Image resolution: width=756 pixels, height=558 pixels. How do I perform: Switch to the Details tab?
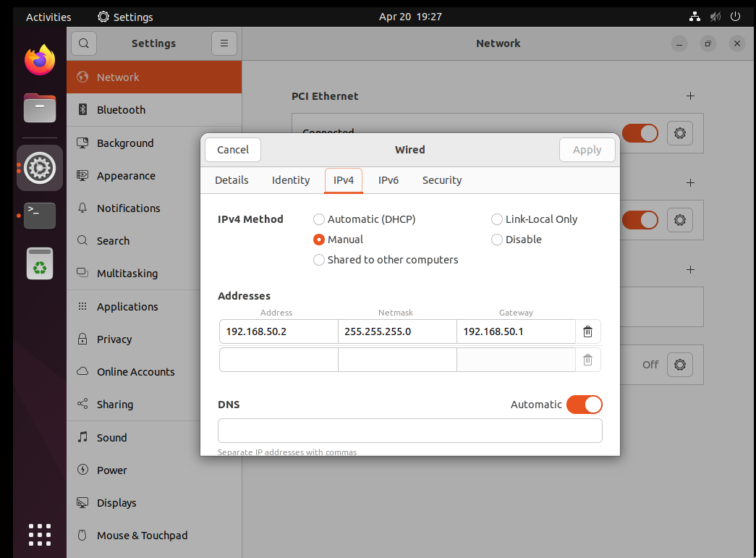tap(232, 180)
